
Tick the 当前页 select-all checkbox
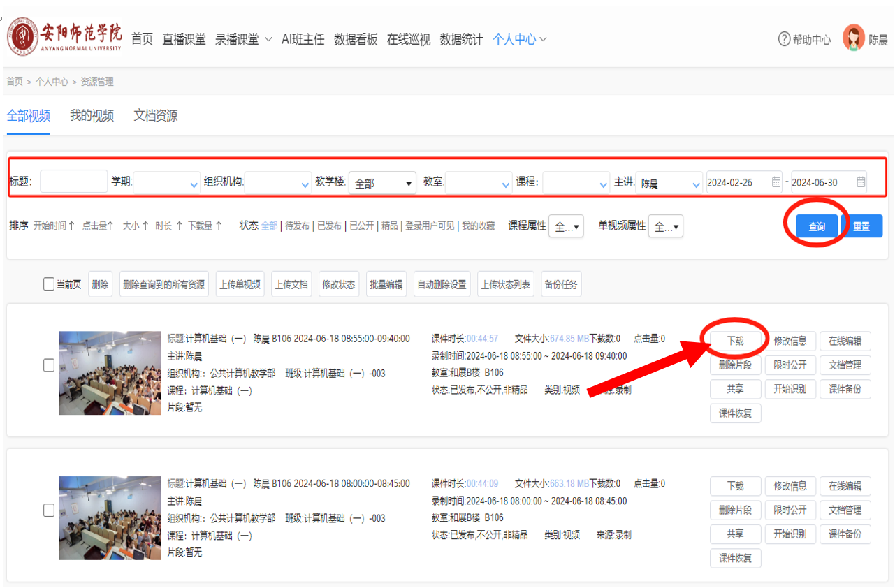[x=49, y=284]
